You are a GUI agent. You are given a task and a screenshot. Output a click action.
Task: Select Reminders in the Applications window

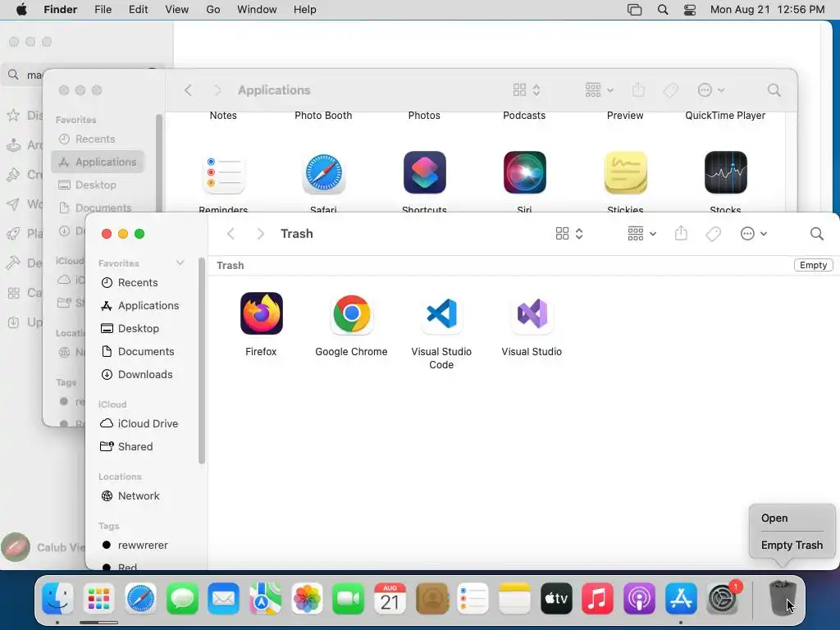point(223,172)
